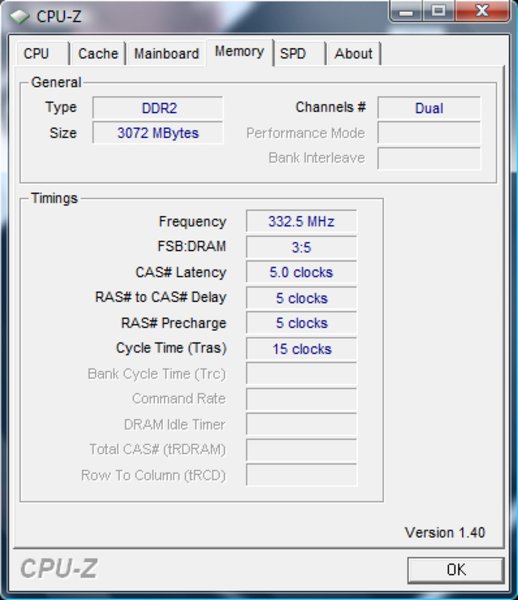Click the 332.5 MHz Frequency field
Image resolution: width=518 pixels, height=600 pixels.
(x=301, y=221)
